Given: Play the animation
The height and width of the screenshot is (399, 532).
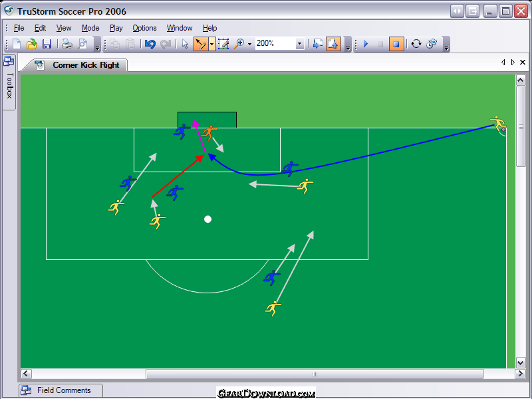Looking at the screenshot, I should [366, 44].
